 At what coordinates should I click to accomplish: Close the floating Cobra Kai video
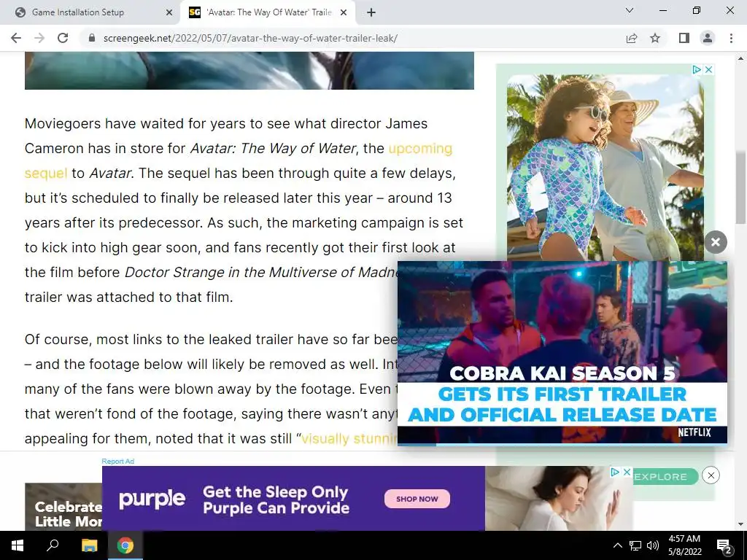[x=716, y=242]
